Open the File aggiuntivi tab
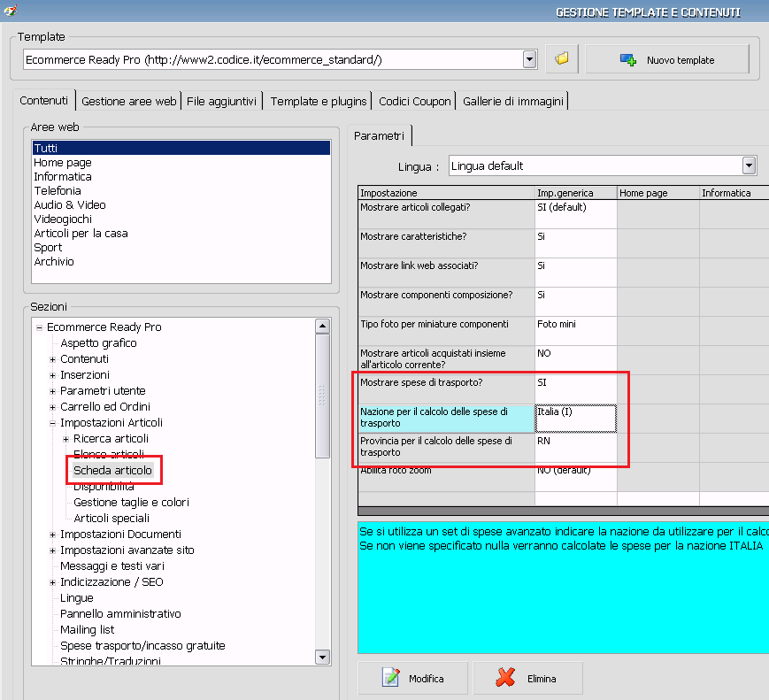This screenshot has height=700, width=769. tap(222, 101)
